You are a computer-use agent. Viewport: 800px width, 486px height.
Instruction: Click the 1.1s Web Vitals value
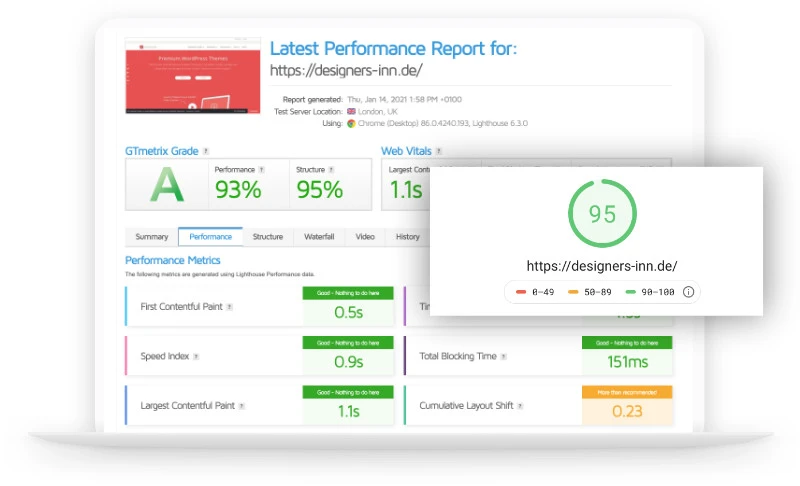pos(406,190)
